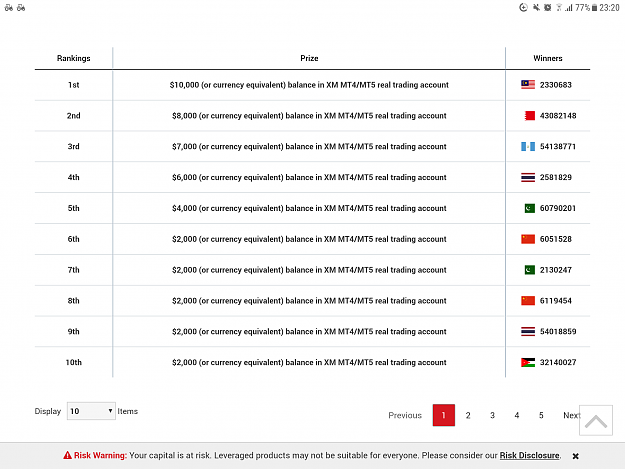This screenshot has width=625, height=469.
Task: Click the $7,000 prize description
Action: tap(309, 146)
